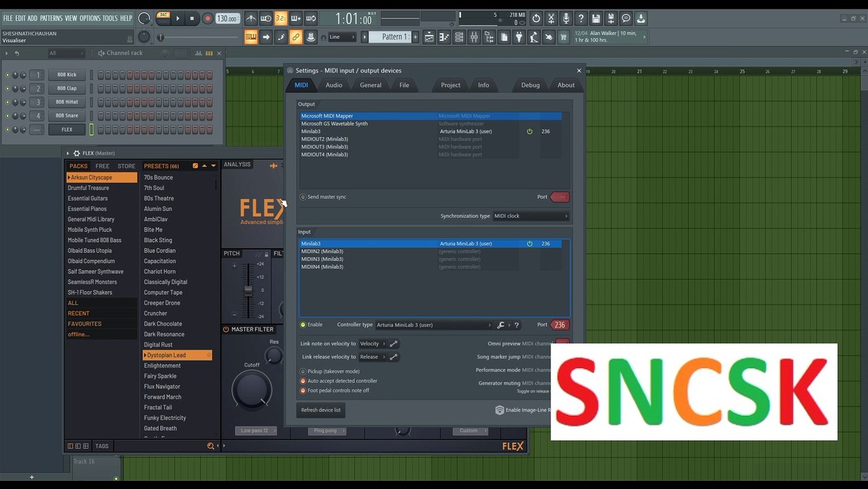Screen dimensions: 868x489
Task: Mute the 808 Clap channel LED
Action: (x=7, y=88)
